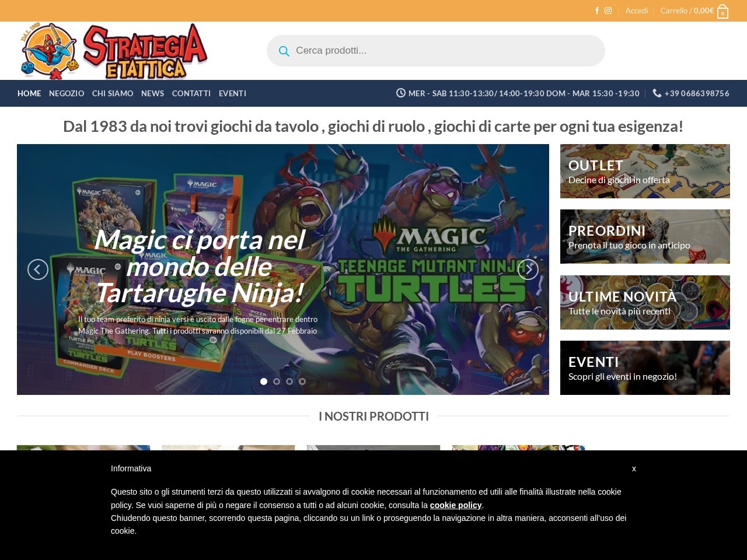Select the second carousel indicator dot
This screenshot has width=747, height=560.
[276, 381]
